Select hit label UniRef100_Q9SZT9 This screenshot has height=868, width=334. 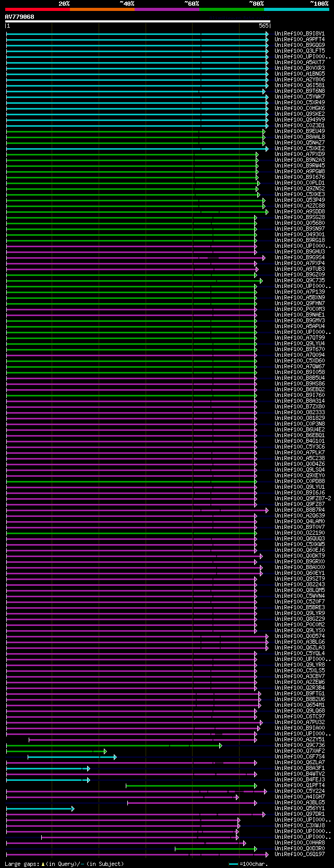[x=300, y=579]
